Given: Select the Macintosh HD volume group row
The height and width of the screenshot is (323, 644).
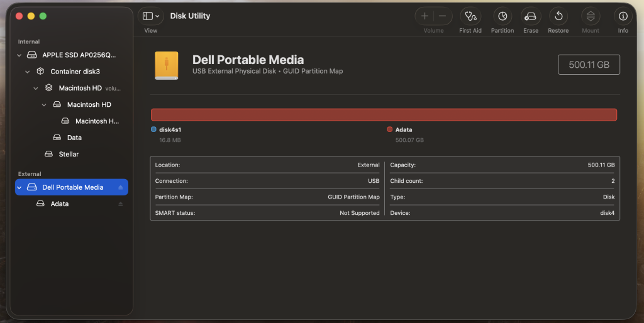Looking at the screenshot, I should coord(72,88).
